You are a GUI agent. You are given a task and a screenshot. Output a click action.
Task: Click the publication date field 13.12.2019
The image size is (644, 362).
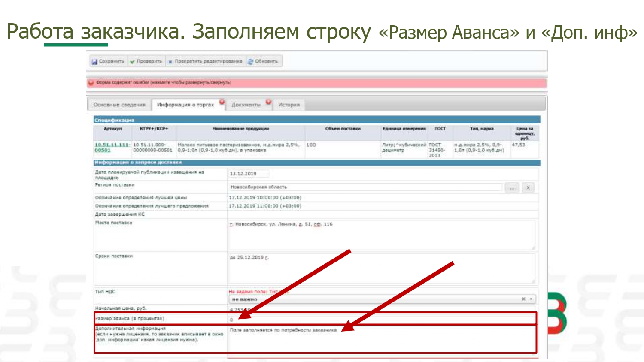pos(249,174)
